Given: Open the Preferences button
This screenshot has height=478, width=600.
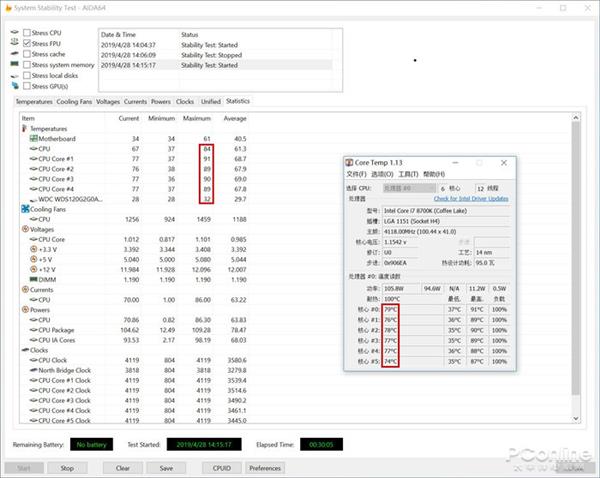Looking at the screenshot, I should 265,467.
